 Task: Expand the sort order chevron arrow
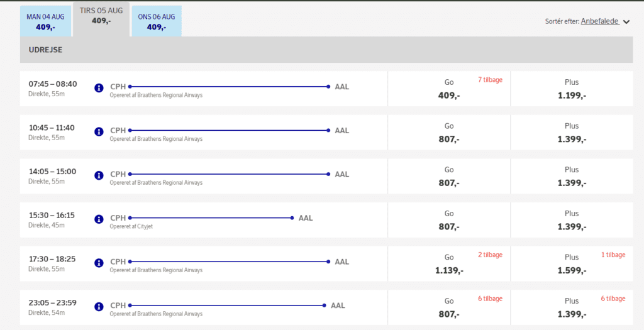626,22
